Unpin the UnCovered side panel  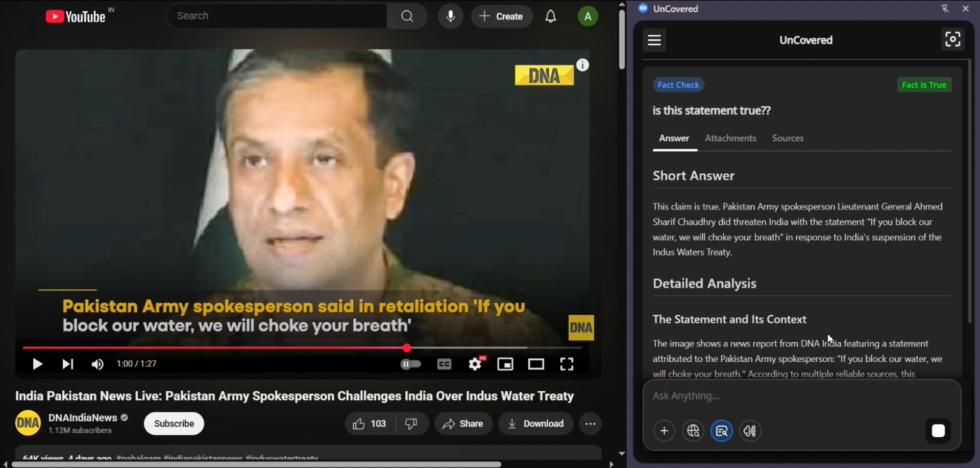pos(945,8)
